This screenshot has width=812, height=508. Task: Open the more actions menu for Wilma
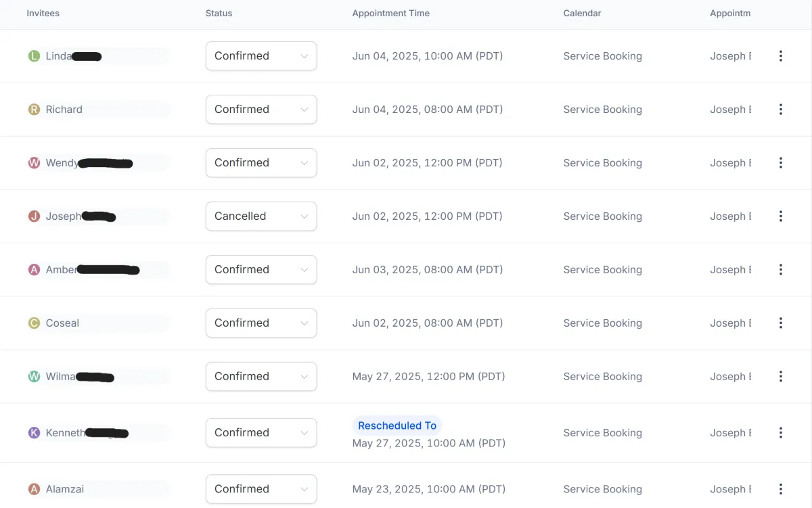pyautogui.click(x=780, y=377)
